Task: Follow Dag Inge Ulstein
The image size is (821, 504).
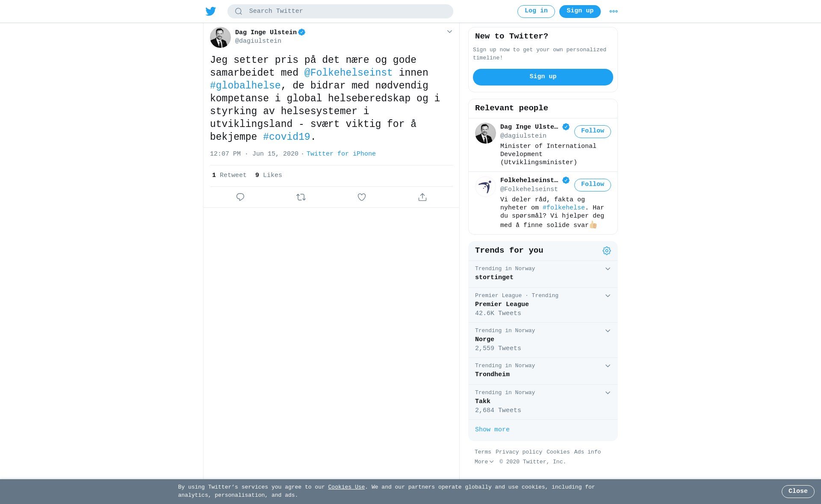Action: [x=593, y=132]
